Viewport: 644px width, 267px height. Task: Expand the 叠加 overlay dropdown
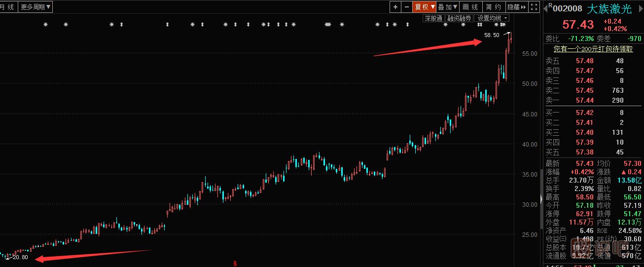pyautogui.click(x=448, y=7)
